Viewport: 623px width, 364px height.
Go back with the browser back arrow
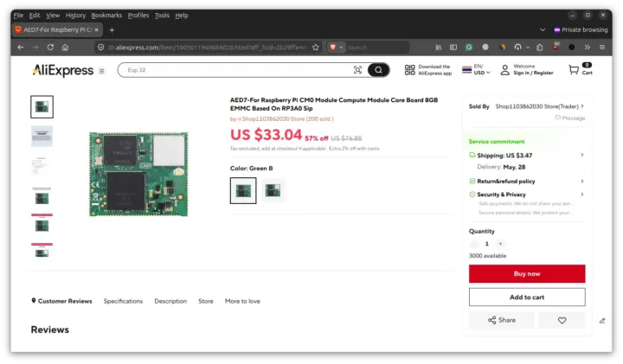tap(21, 48)
